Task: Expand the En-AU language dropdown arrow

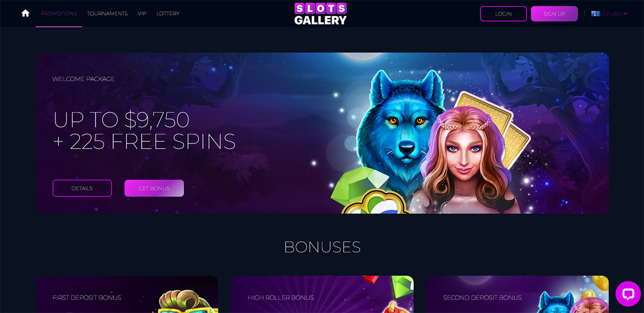Action: click(625, 14)
